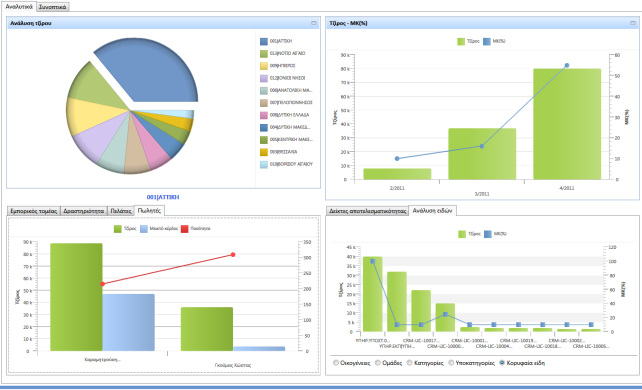Click the ΜΚ(%) line point above 2/2011
The height and width of the screenshot is (390, 642).
coord(397,158)
